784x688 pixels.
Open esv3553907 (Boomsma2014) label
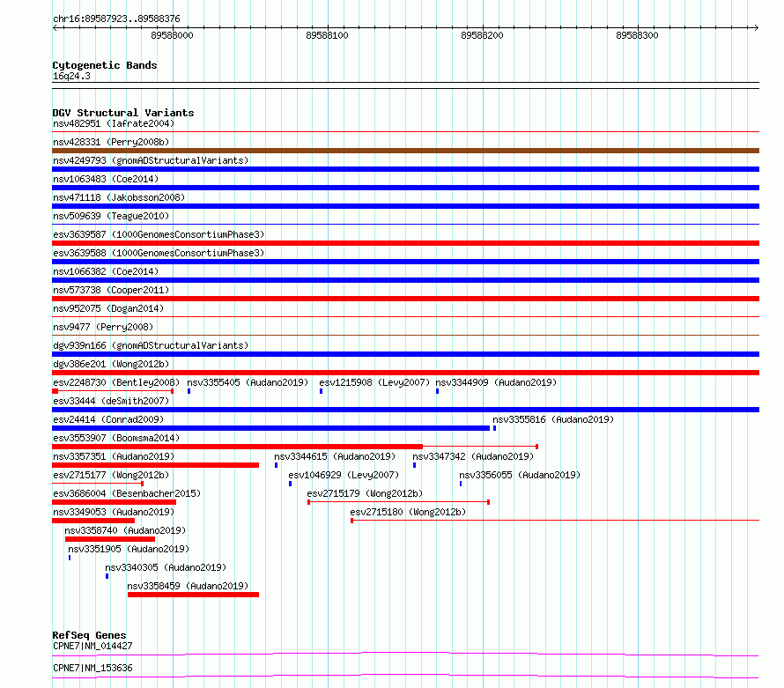116,438
